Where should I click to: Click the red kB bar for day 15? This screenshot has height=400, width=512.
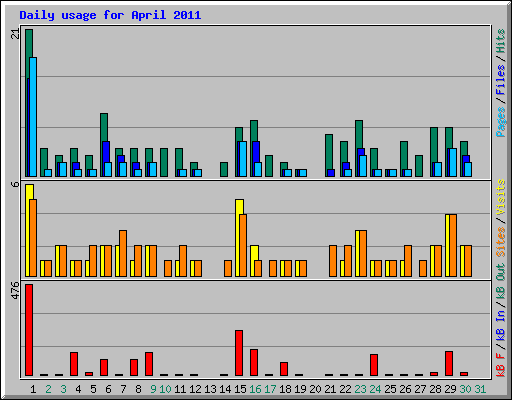pos(239,353)
